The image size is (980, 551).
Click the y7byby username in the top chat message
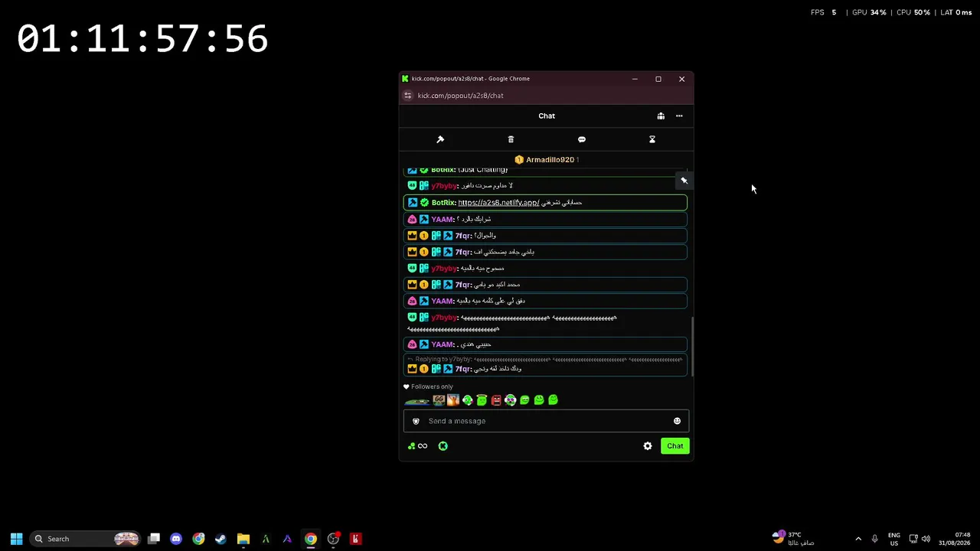click(443, 186)
